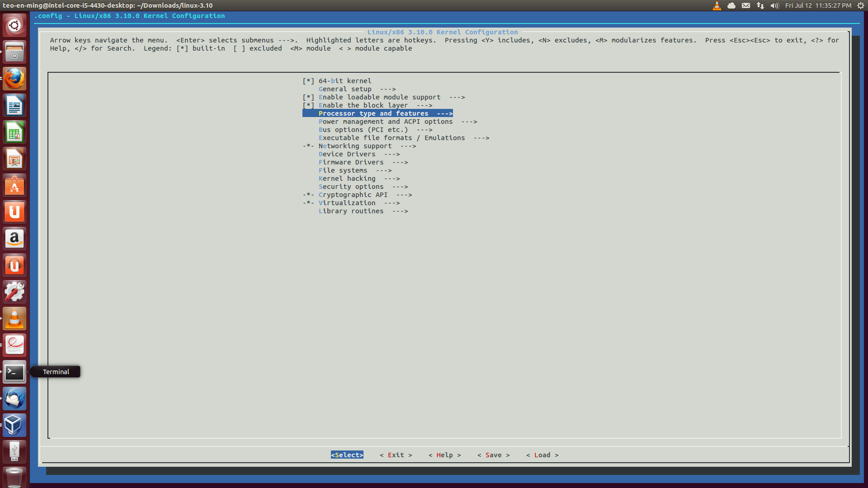
Task: Click the volume indicator in top bar
Action: (774, 5)
